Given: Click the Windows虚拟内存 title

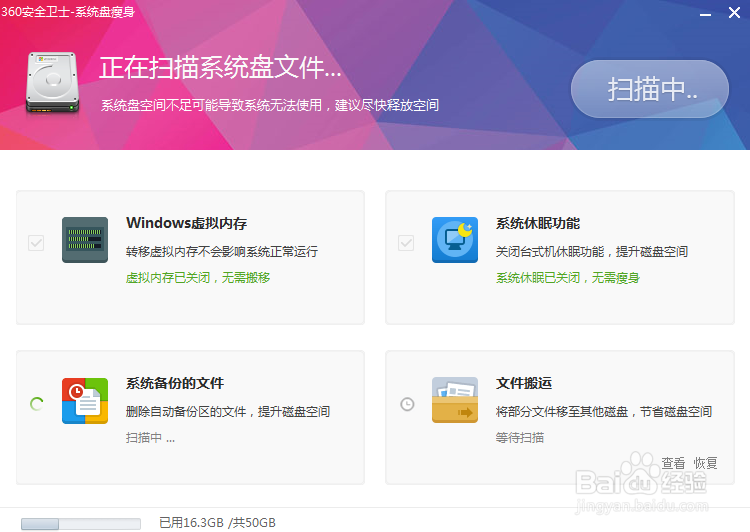Looking at the screenshot, I should click(187, 223).
